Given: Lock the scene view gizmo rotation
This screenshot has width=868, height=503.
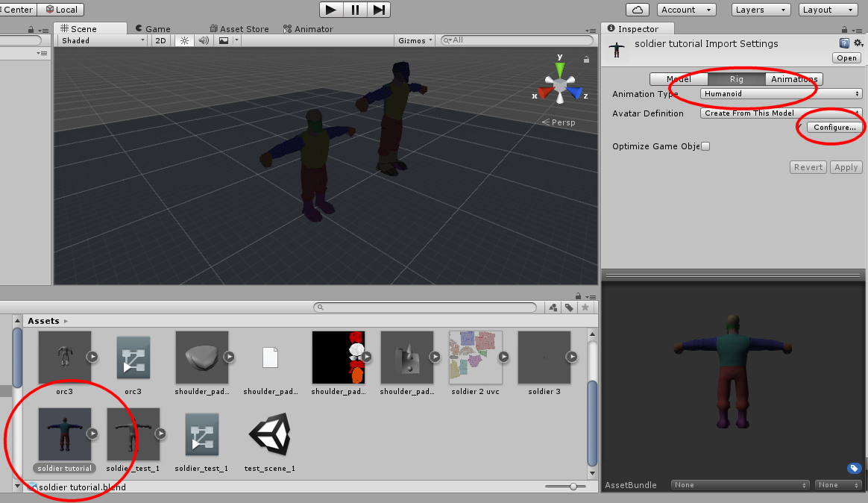Looking at the screenshot, I should [x=586, y=59].
